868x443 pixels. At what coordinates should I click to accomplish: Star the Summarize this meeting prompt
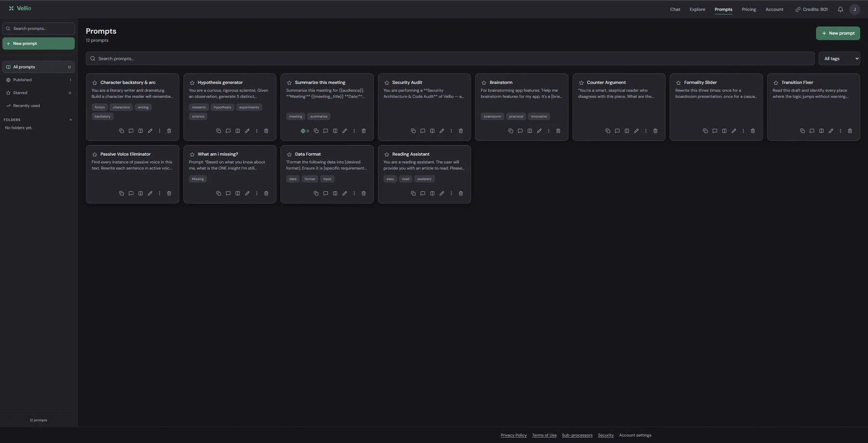(x=289, y=83)
